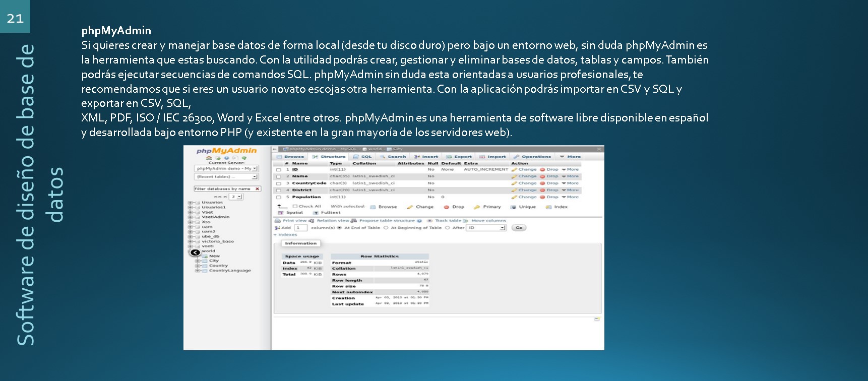
Task: Open the Current Server dropdown
Action: [226, 169]
